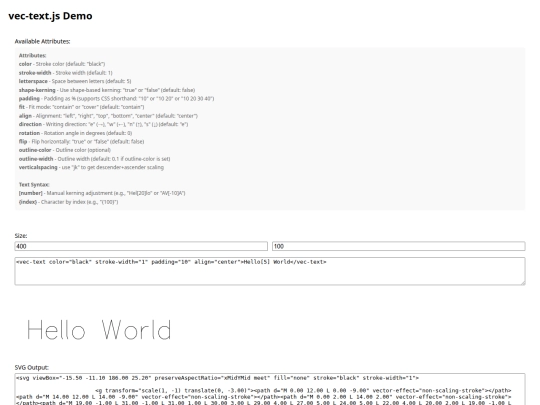The image size is (540, 405).
Task: Click the (index) character syntax line
Action: point(69,202)
